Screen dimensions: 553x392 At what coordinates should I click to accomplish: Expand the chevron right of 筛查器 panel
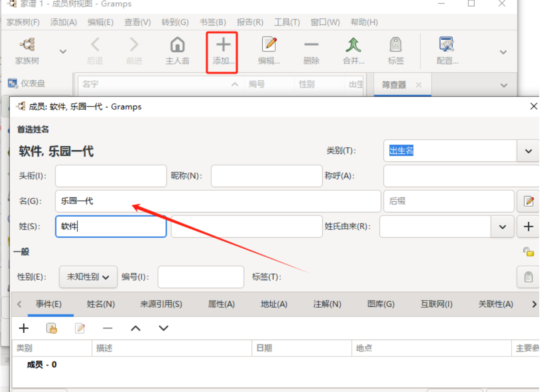(504, 85)
